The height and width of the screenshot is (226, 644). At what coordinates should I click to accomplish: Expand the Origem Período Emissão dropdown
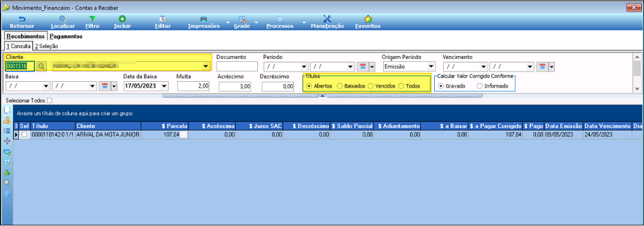coord(431,67)
